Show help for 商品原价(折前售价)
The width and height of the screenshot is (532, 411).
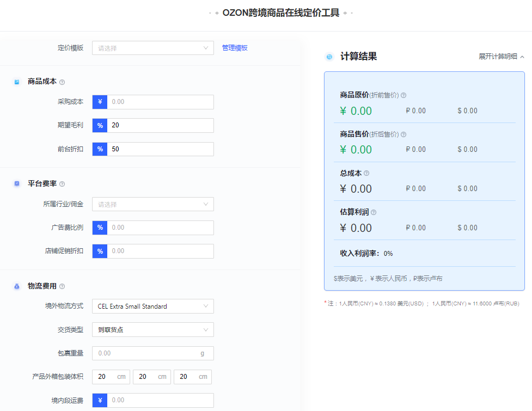coord(403,95)
